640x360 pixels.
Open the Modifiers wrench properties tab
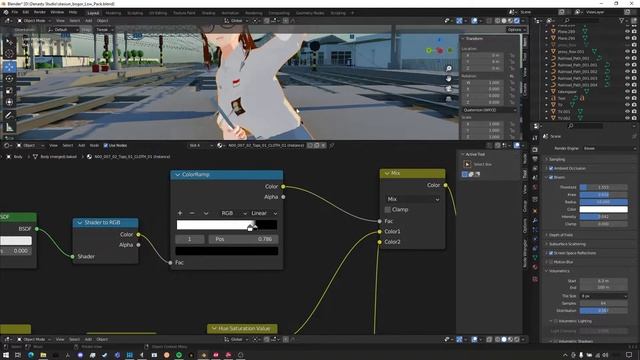tap(535, 220)
